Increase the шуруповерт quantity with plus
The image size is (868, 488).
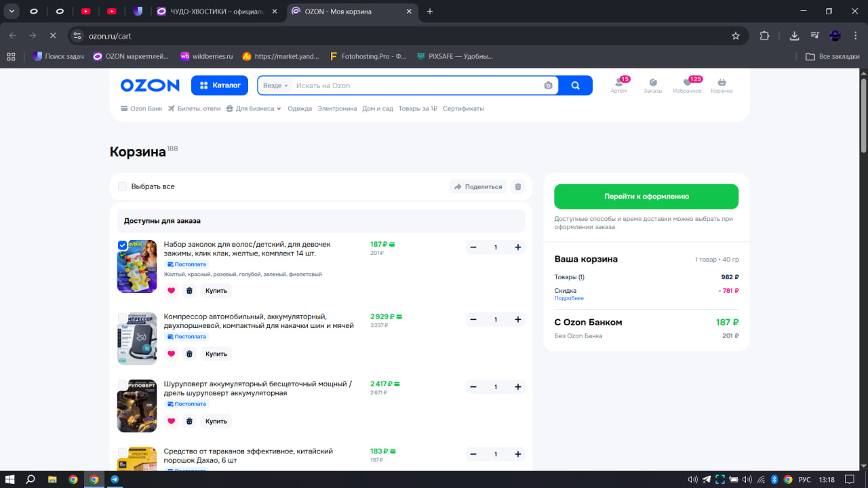click(518, 387)
